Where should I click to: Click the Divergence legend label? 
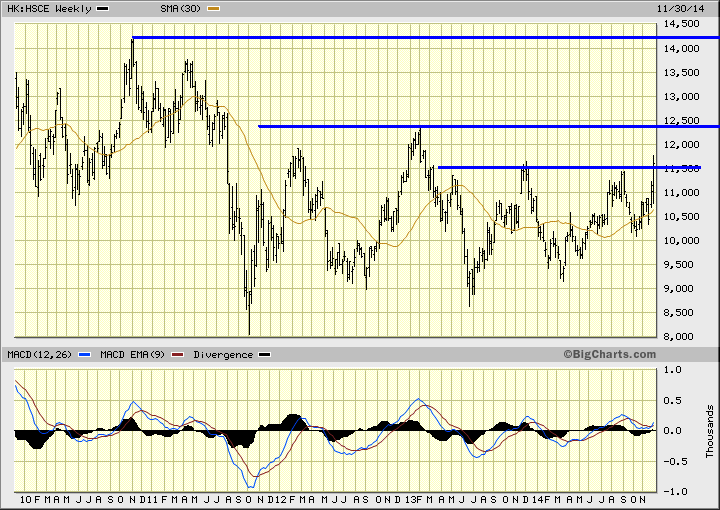pos(223,355)
